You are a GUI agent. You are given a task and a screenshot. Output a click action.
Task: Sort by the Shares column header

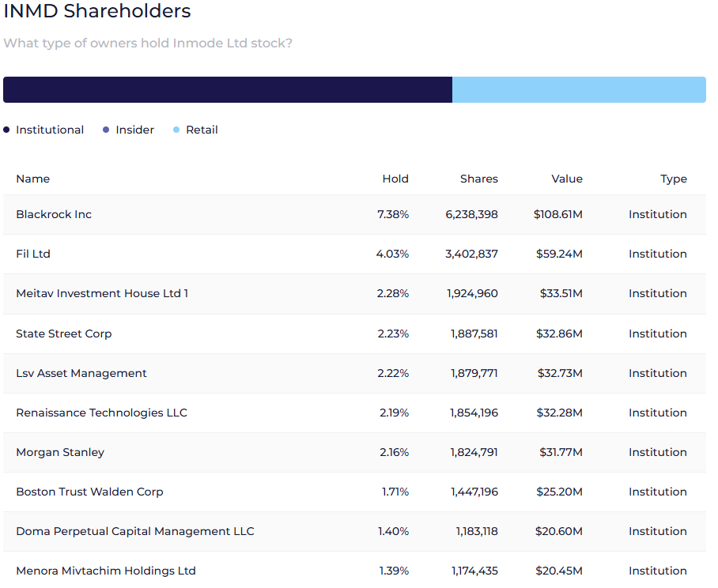point(479,179)
